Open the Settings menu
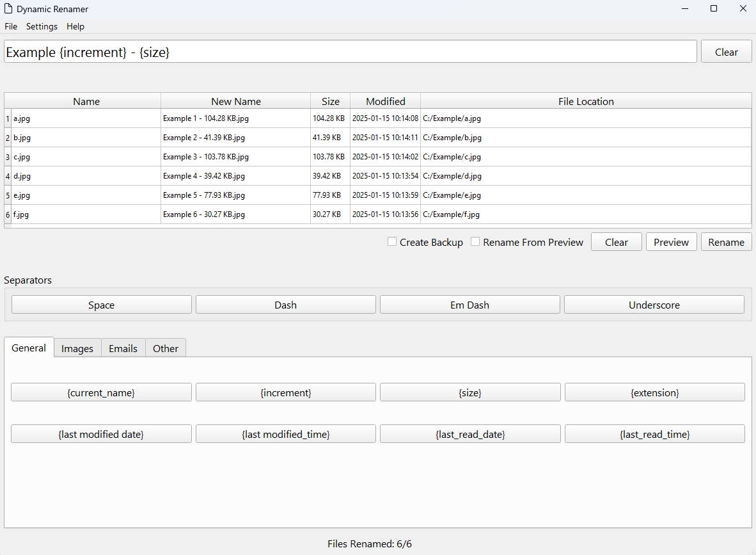The height and width of the screenshot is (555, 756). click(42, 26)
